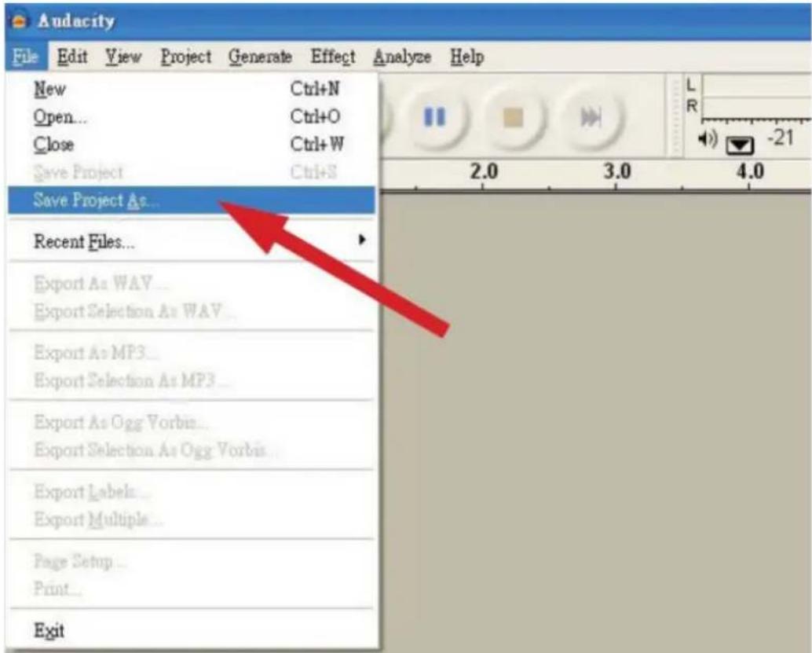Click the L channel level meter

click(x=756, y=85)
